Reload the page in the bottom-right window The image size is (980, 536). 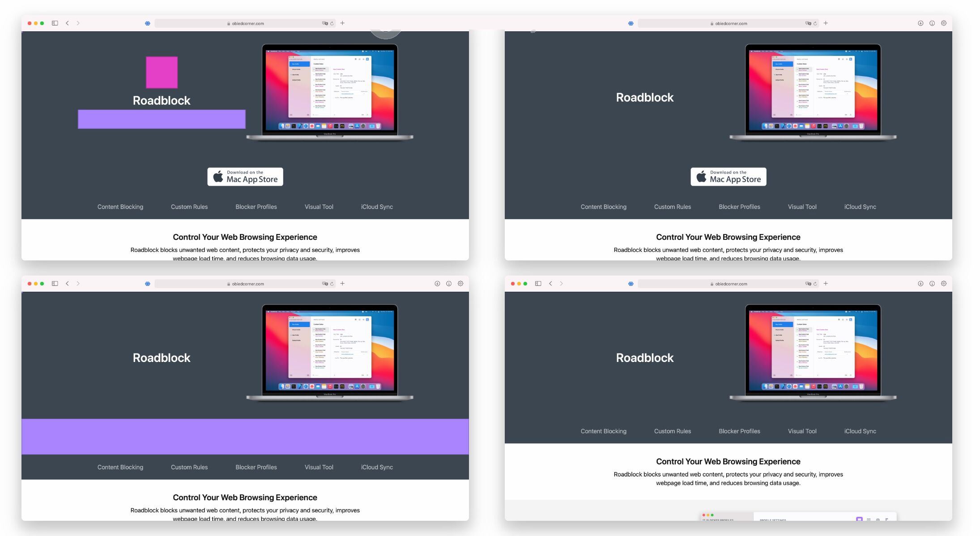[815, 284]
